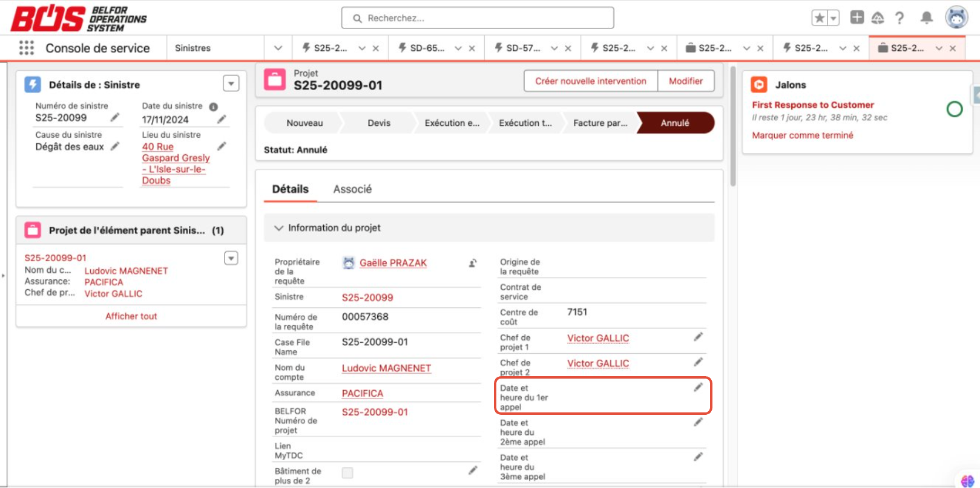Open the Gaëlle PRAZAK owner link
980x488 pixels.
pyautogui.click(x=393, y=263)
